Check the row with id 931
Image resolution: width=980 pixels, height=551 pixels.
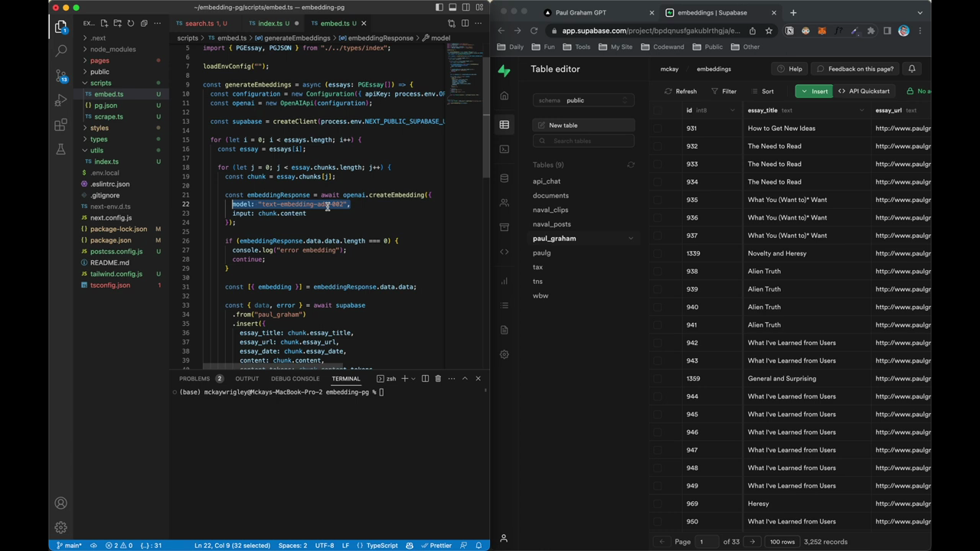click(658, 129)
